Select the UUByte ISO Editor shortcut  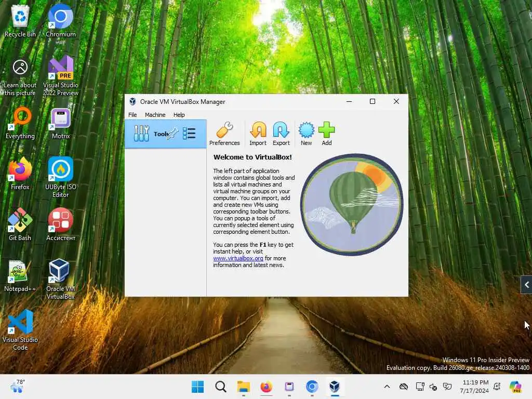[61, 178]
